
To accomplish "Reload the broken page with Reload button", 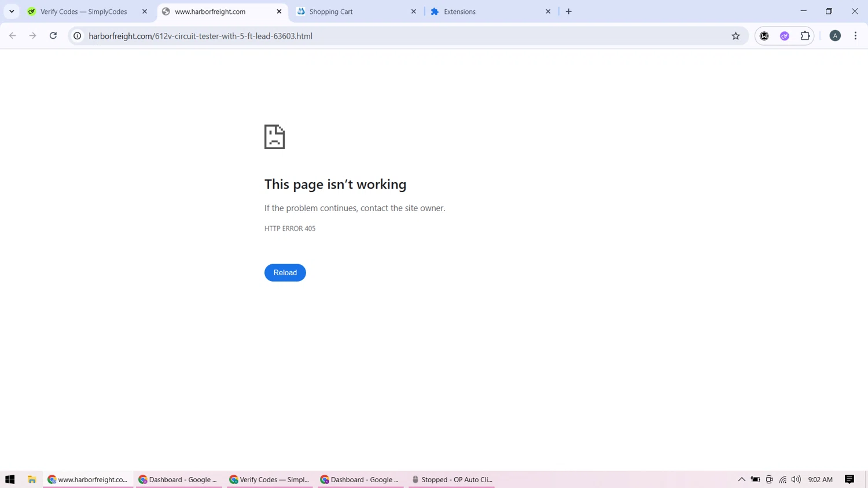I will (285, 272).
